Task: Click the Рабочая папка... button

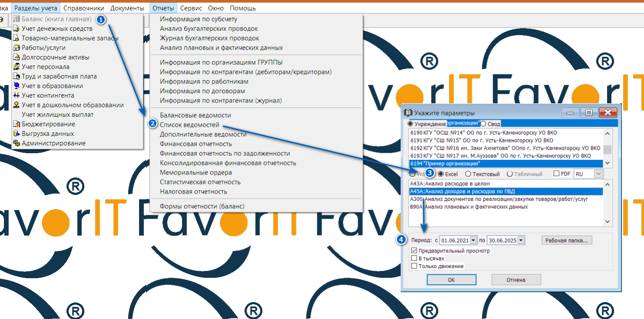Action: click(x=567, y=240)
